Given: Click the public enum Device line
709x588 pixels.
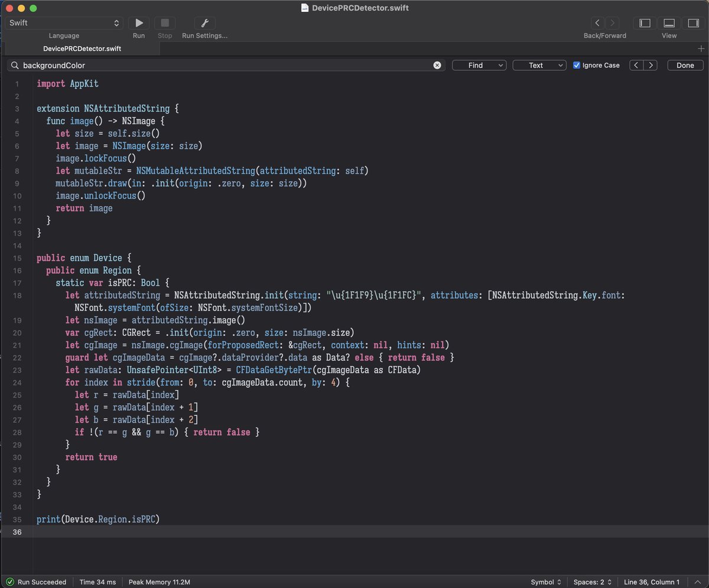Looking at the screenshot, I should click(84, 258).
